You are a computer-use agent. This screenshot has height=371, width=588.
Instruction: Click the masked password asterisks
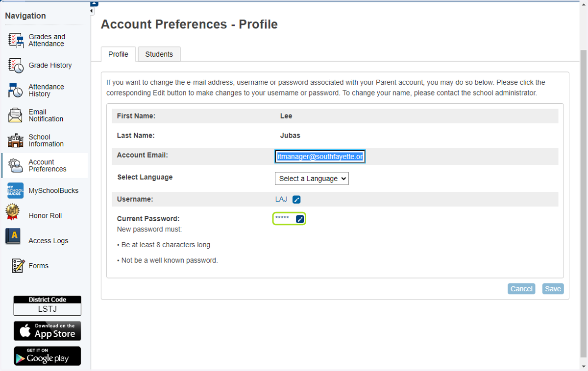pyautogui.click(x=282, y=218)
